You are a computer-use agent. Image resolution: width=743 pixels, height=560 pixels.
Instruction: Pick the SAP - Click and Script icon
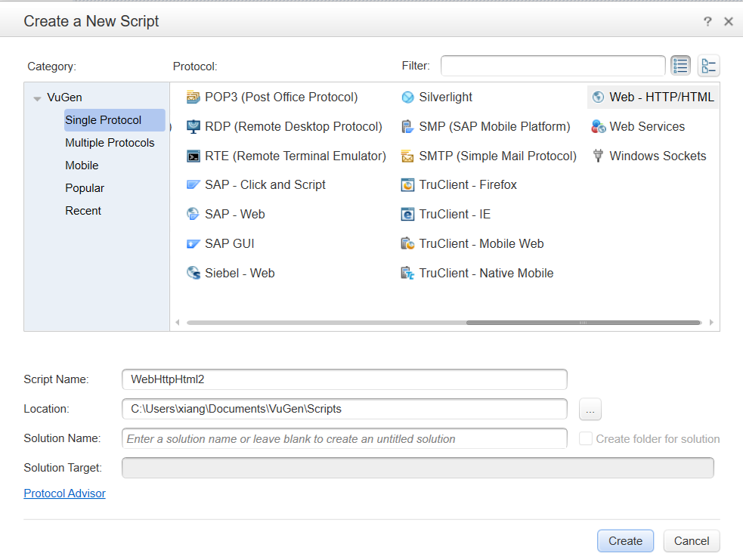coord(193,184)
